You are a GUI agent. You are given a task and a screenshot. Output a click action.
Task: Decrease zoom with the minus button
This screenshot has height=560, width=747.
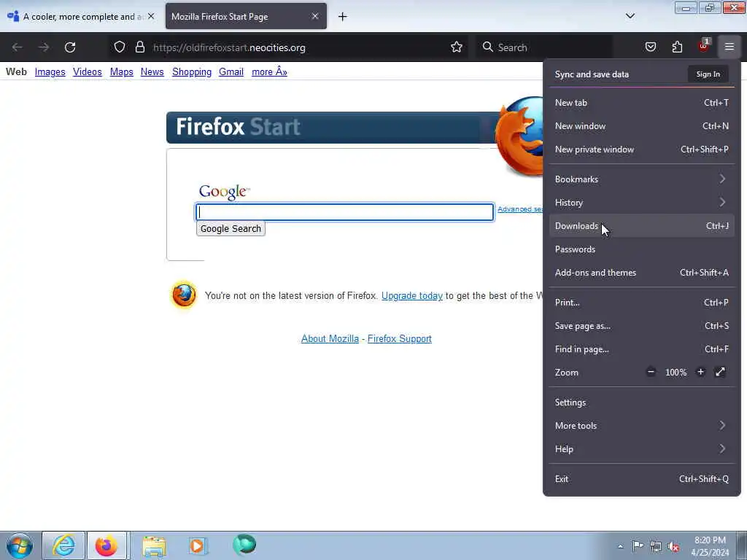click(651, 372)
